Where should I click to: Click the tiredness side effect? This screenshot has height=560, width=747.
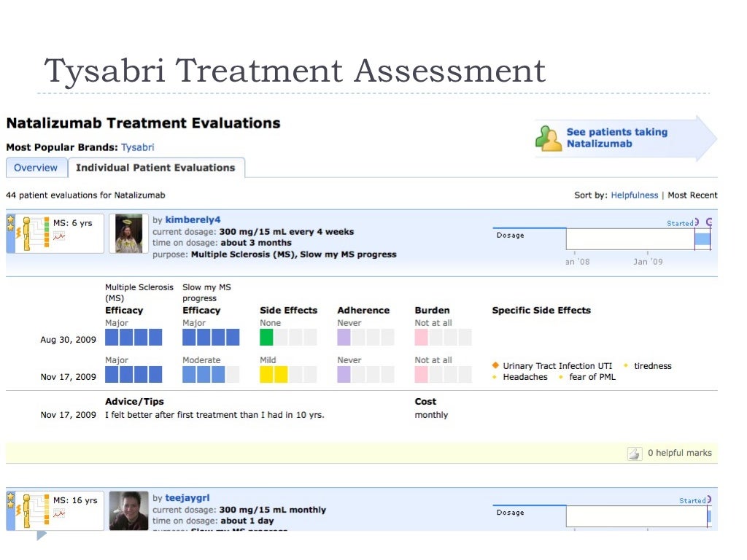pyautogui.click(x=653, y=366)
